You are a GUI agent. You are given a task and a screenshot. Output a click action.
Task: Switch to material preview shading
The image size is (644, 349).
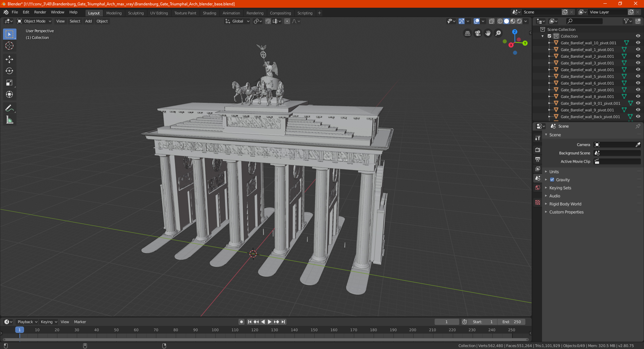[x=513, y=21]
